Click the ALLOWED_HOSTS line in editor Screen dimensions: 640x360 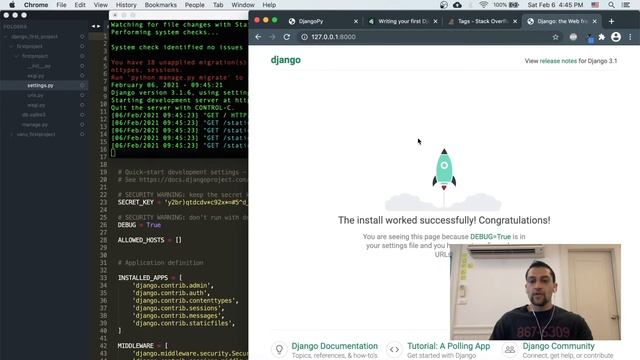[149, 240]
